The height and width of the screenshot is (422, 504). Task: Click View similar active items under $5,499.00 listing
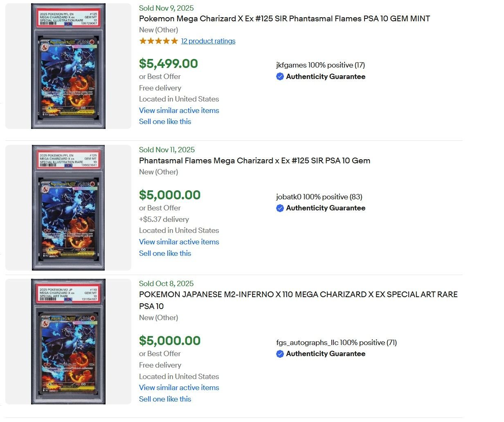[x=179, y=111]
